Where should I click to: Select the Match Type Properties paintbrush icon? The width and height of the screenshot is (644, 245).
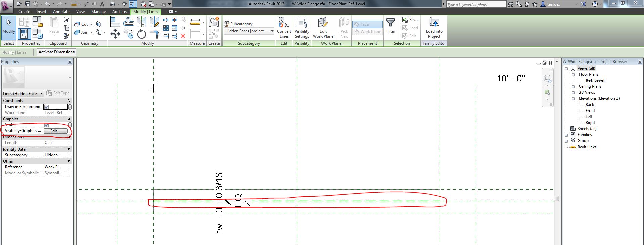[67, 35]
